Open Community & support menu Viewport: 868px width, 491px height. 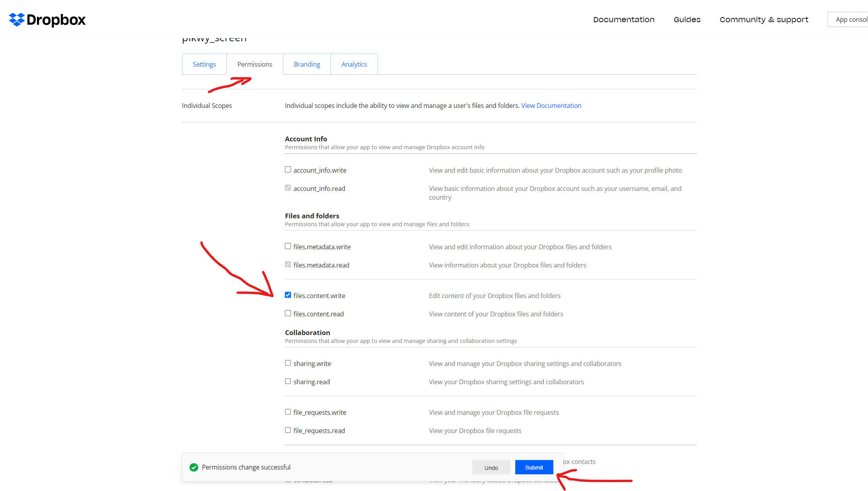coord(764,19)
